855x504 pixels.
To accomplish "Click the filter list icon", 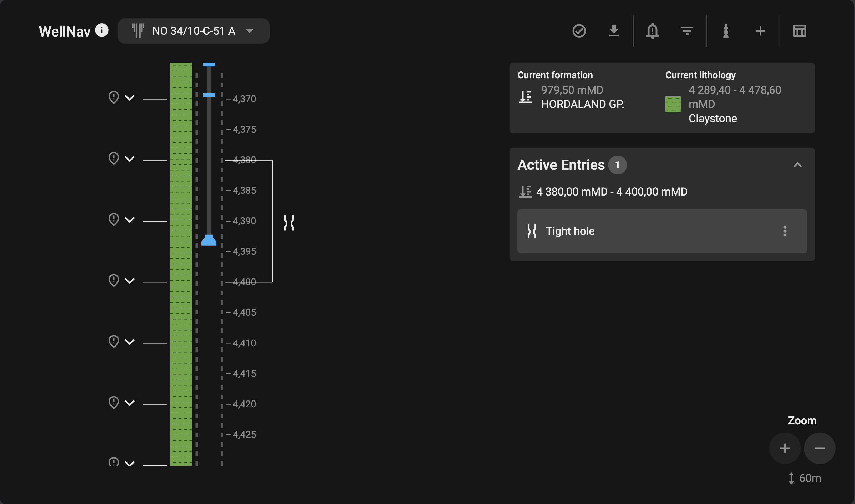I will click(687, 31).
